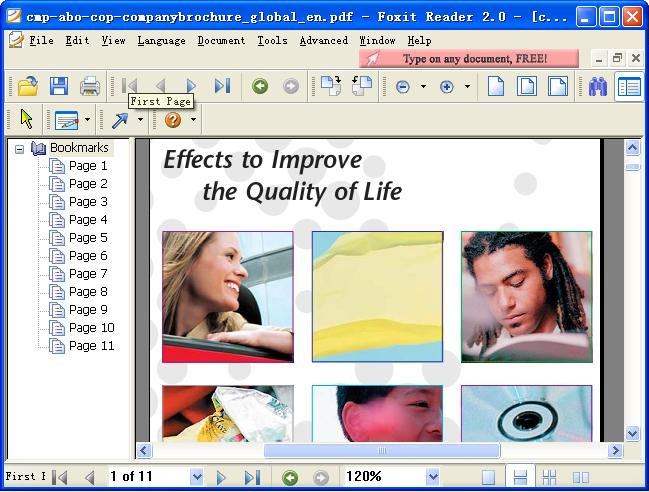Click the horizontal scrollbar thumb
The height and width of the screenshot is (492, 649).
[x=381, y=451]
